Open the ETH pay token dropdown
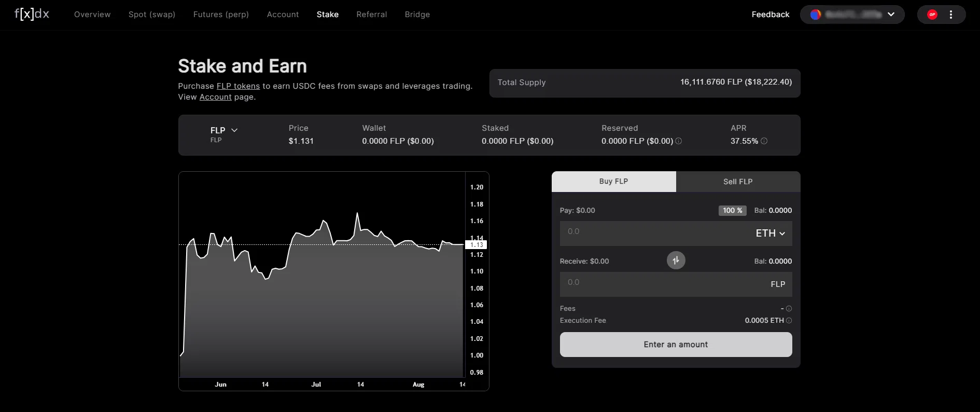The height and width of the screenshot is (412, 980). 771,234
